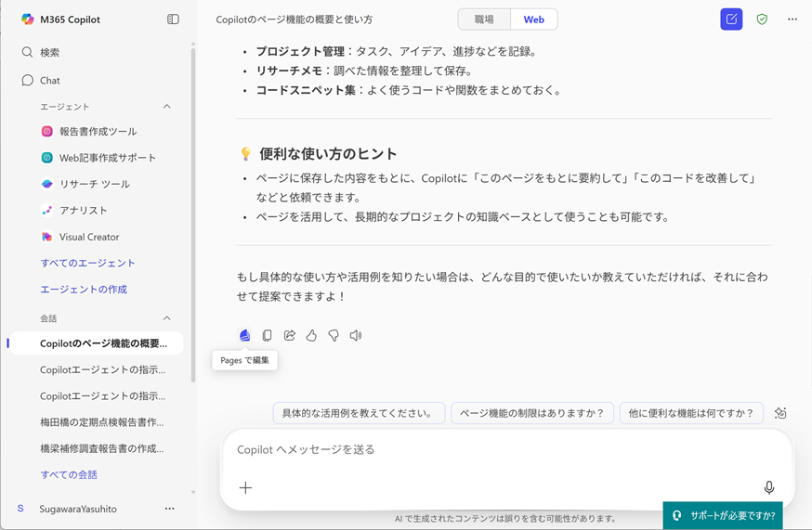The width and height of the screenshot is (812, 530).
Task: Switch to the Web tab
Action: [x=534, y=19]
